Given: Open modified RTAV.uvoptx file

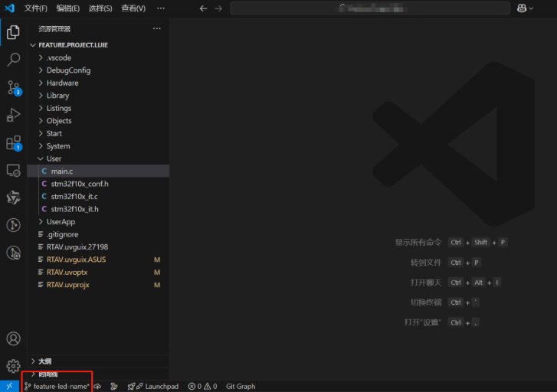Looking at the screenshot, I should [x=98, y=272].
